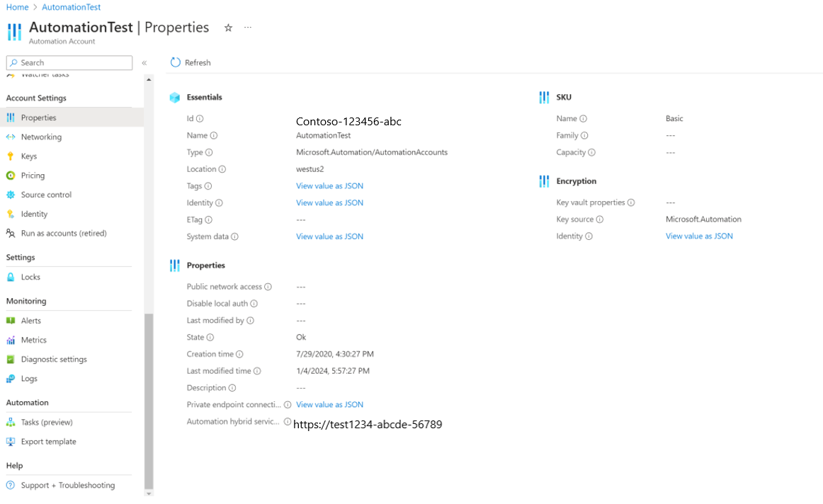Click info icon next to Key source
The width and height of the screenshot is (823, 504).
pos(599,219)
